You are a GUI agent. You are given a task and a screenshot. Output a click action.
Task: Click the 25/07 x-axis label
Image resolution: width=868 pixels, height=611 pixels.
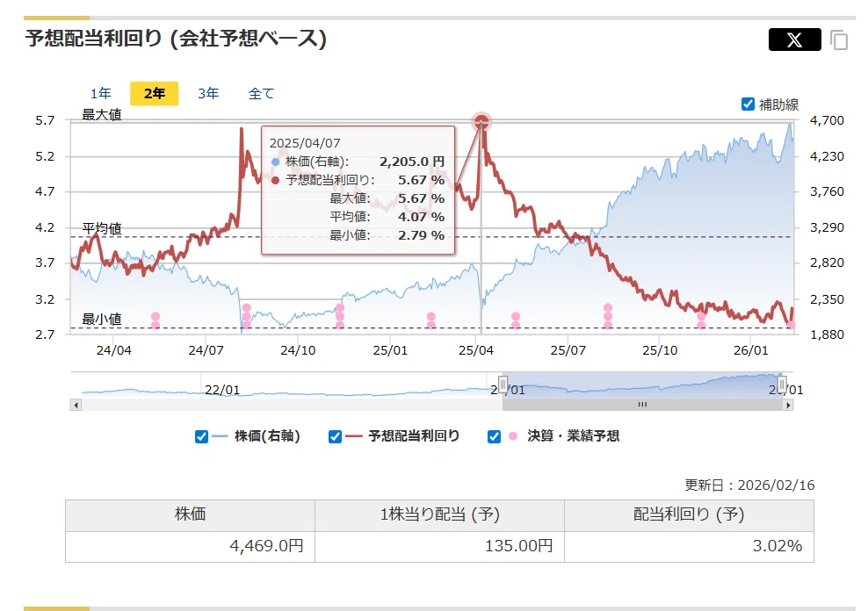point(568,350)
